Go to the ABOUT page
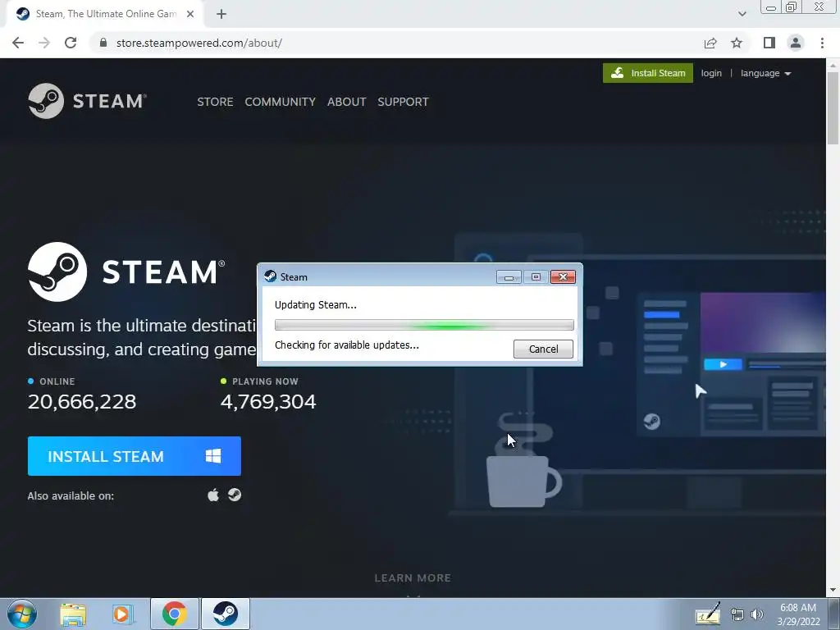The width and height of the screenshot is (840, 630). click(x=347, y=102)
